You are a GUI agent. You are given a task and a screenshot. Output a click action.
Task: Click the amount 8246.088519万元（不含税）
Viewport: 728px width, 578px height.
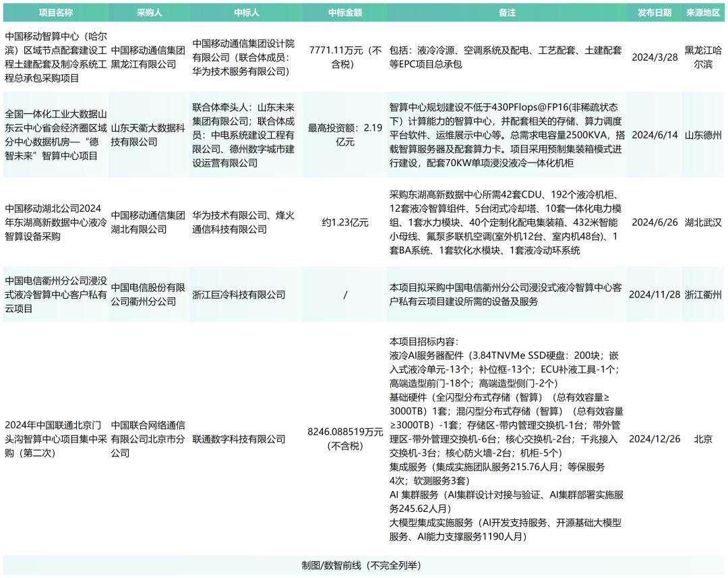coord(345,438)
